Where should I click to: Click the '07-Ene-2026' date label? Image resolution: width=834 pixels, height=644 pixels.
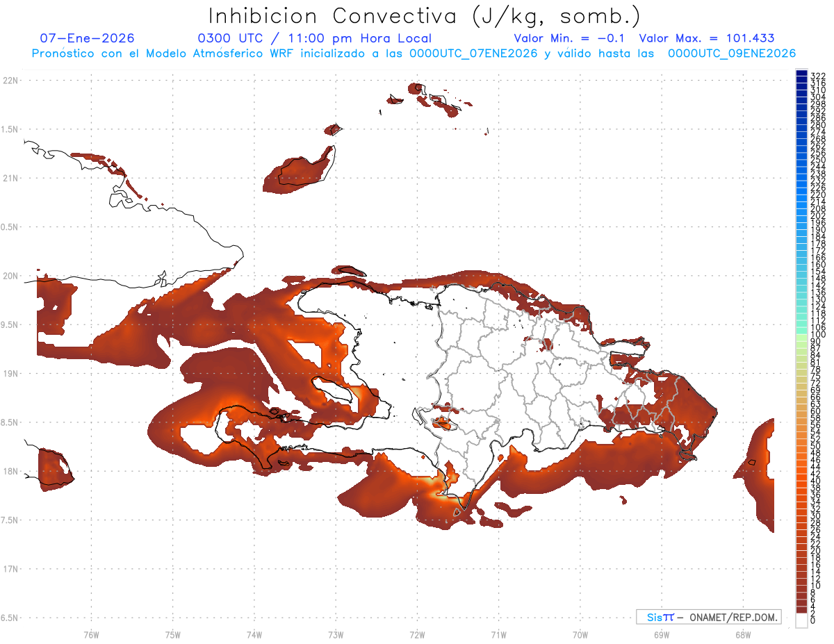point(87,39)
